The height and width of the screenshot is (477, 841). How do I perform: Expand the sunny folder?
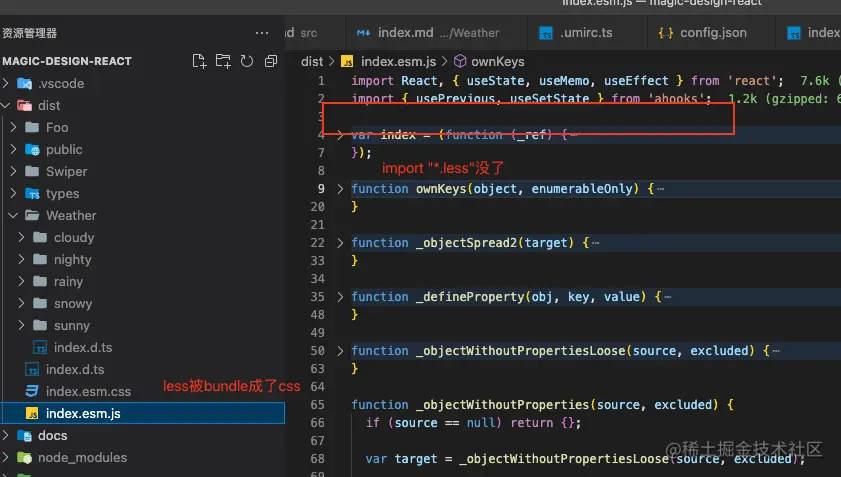21,325
